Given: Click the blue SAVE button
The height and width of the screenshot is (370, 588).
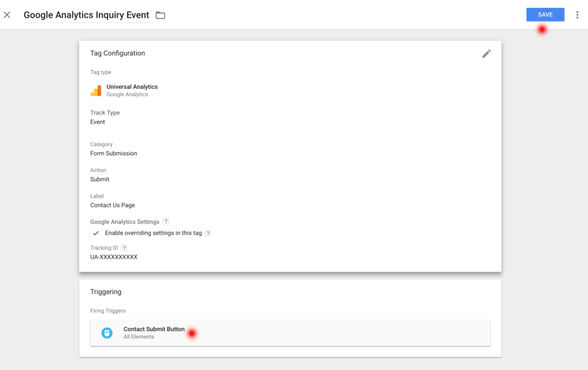Looking at the screenshot, I should (545, 14).
